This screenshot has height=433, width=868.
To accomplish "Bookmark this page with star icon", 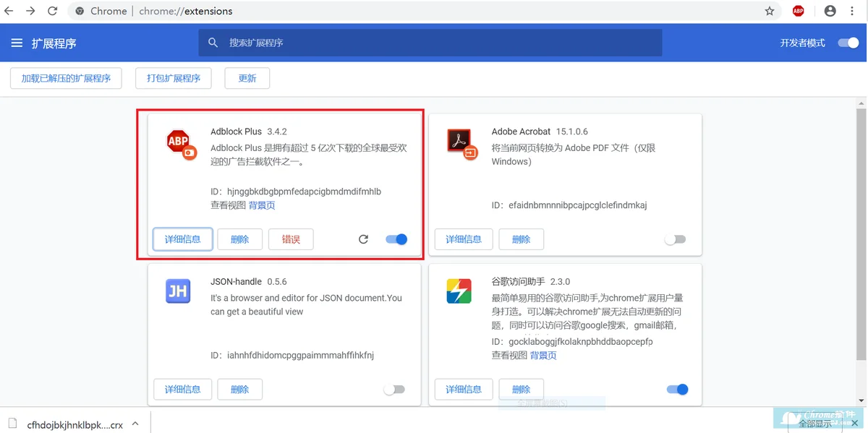I will tap(770, 11).
